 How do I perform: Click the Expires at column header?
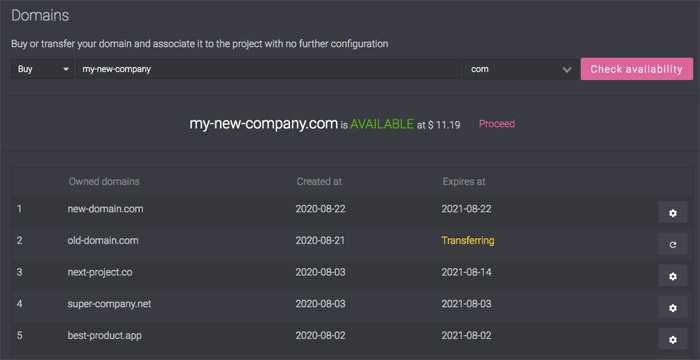pos(464,182)
